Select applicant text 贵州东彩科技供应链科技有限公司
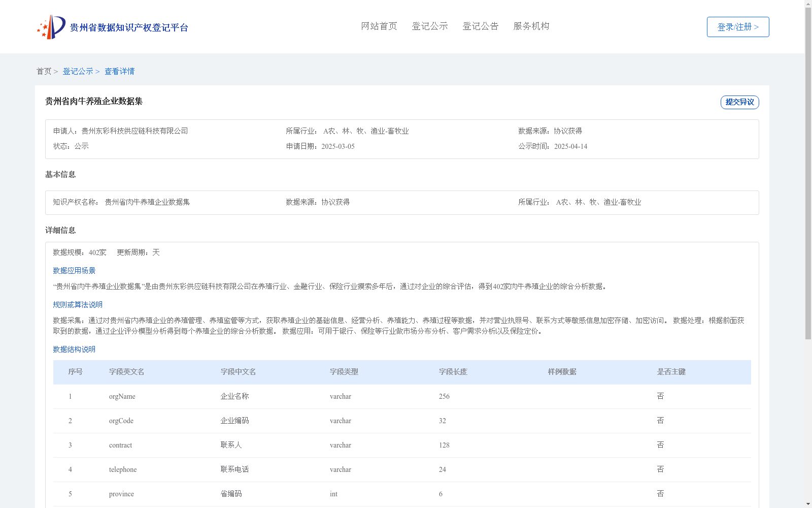The height and width of the screenshot is (508, 812). [x=134, y=131]
